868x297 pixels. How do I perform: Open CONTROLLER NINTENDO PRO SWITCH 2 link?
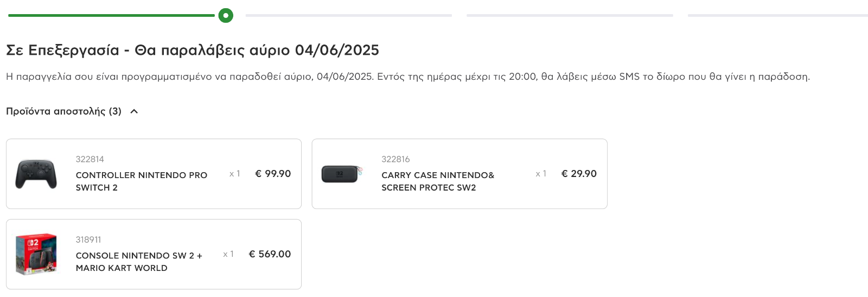click(142, 181)
